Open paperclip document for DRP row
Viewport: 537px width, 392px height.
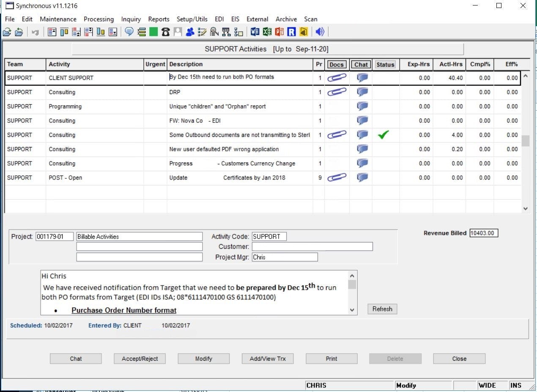(x=337, y=92)
